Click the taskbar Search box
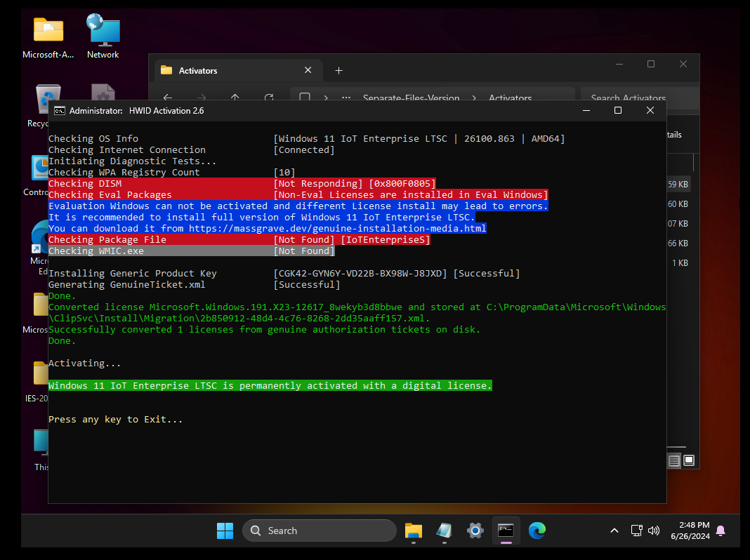 320,531
